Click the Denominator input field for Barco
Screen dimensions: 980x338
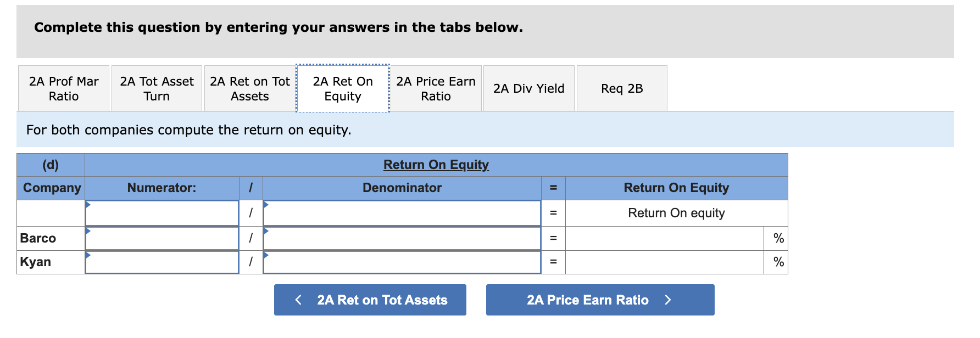(x=402, y=238)
